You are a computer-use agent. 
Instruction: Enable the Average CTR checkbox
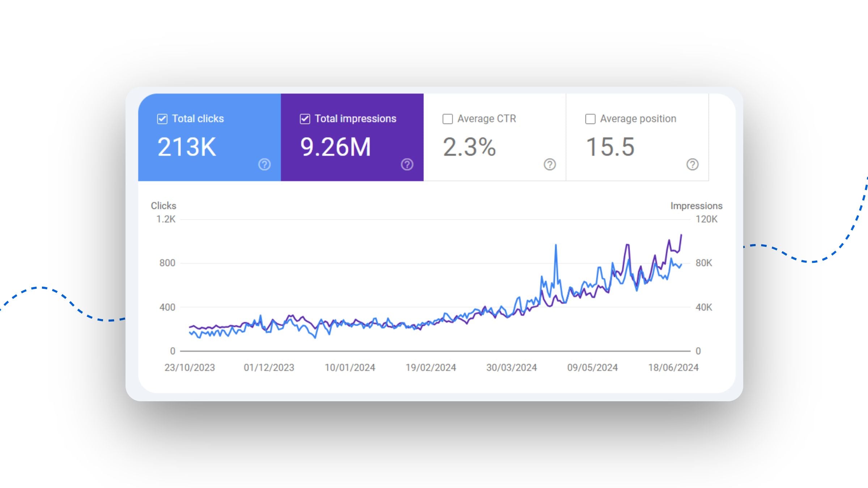click(x=448, y=119)
